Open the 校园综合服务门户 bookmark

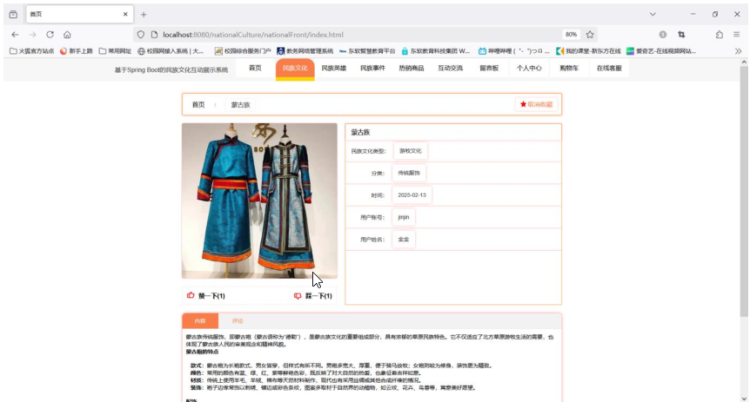(x=243, y=51)
